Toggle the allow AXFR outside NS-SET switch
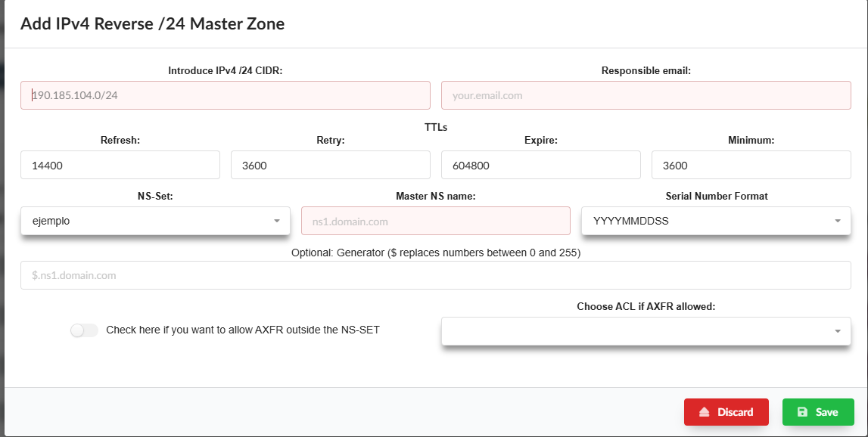 pos(84,330)
